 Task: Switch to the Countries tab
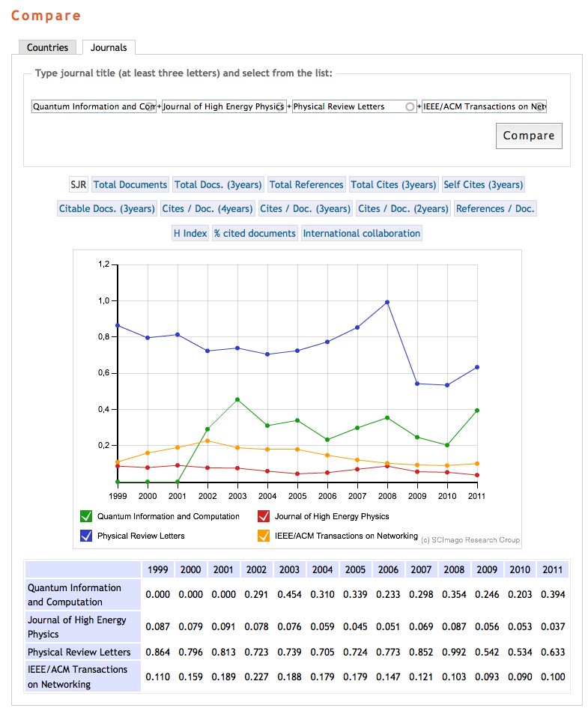47,47
